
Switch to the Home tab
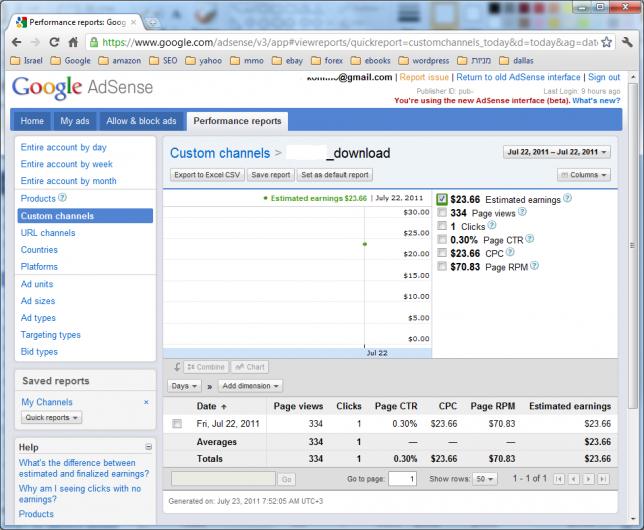32,121
